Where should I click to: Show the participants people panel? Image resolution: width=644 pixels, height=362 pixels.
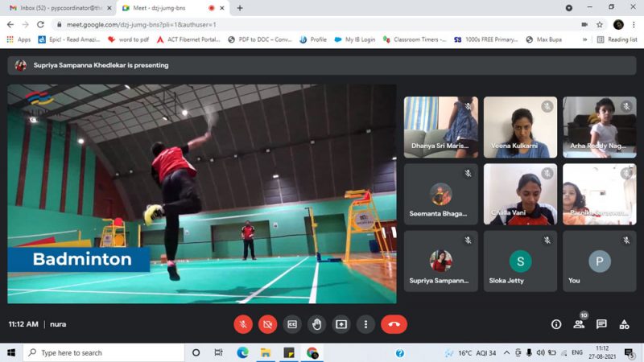[x=579, y=324]
